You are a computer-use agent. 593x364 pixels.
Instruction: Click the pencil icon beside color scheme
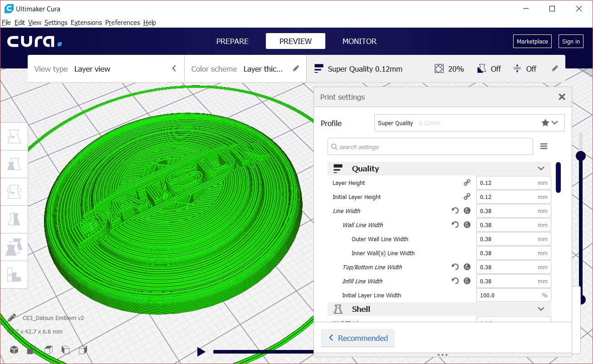point(296,69)
